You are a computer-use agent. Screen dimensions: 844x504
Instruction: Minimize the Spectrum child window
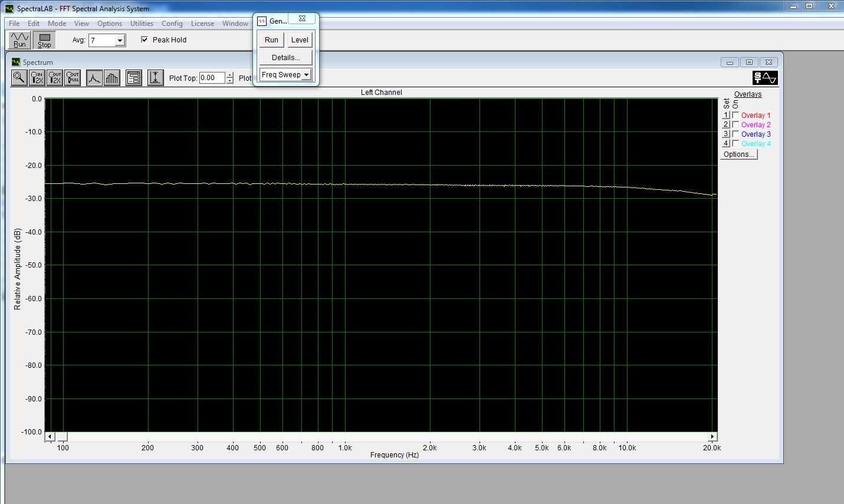point(730,62)
